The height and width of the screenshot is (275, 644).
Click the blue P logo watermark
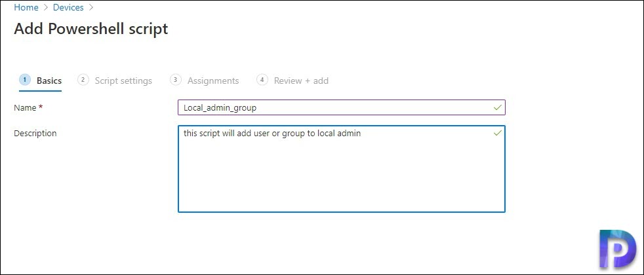click(617, 249)
